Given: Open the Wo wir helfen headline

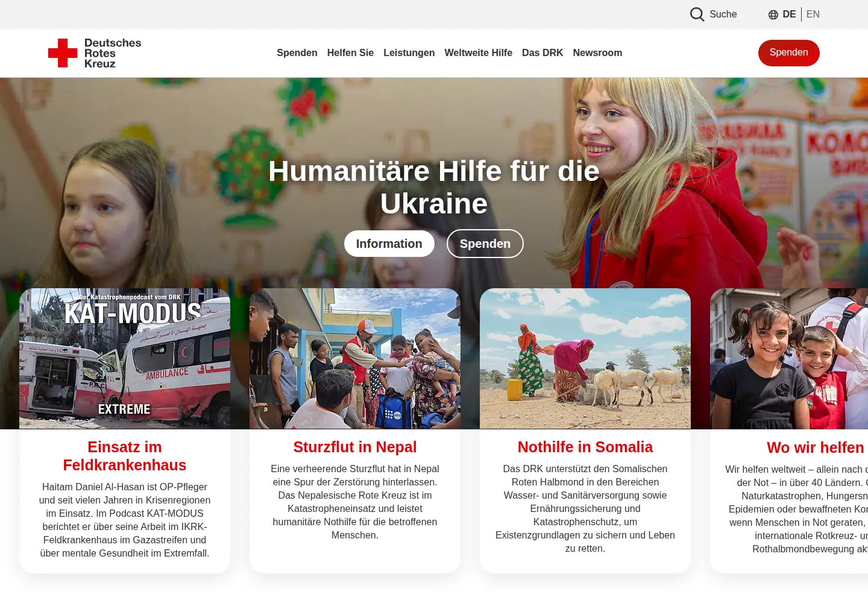Looking at the screenshot, I should pyautogui.click(x=816, y=447).
